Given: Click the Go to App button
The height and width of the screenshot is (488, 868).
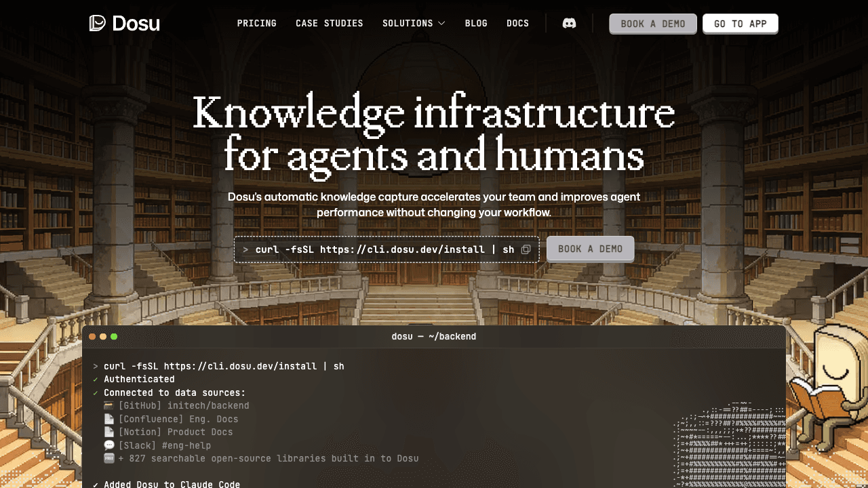Looking at the screenshot, I should pyautogui.click(x=741, y=24).
